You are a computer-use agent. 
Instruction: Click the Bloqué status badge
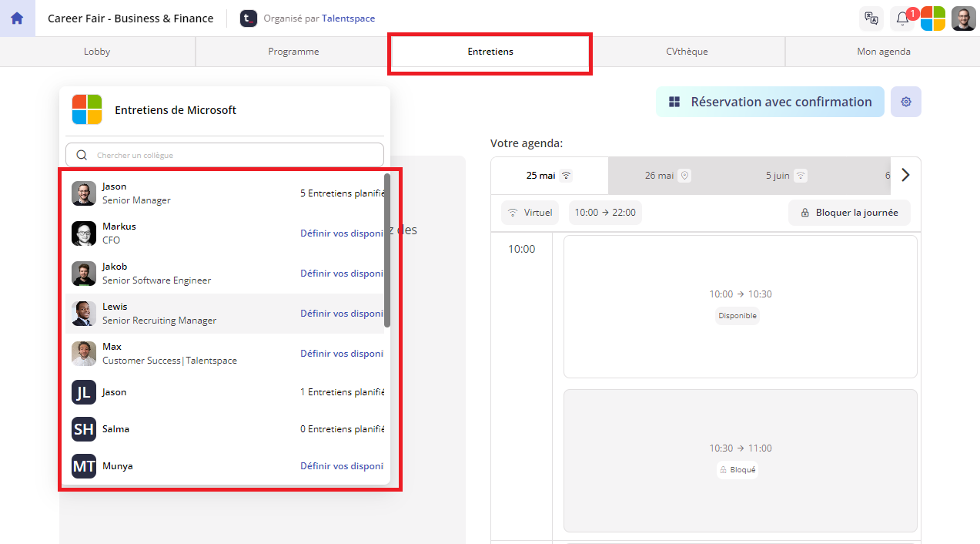(738, 470)
